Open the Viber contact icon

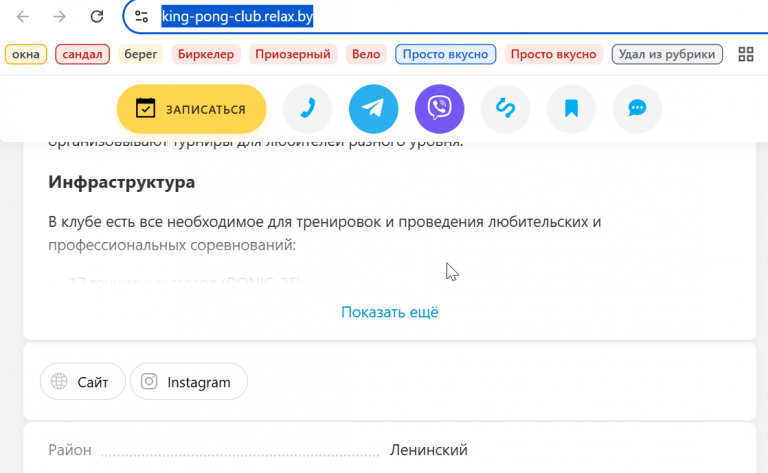pyautogui.click(x=439, y=109)
